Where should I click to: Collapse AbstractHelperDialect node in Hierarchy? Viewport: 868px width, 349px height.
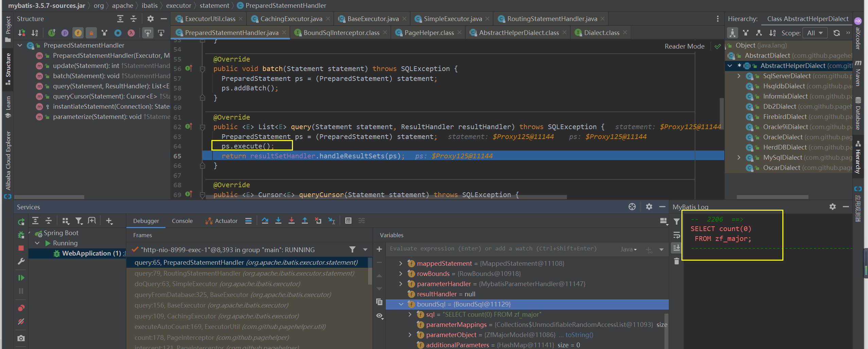pos(730,66)
